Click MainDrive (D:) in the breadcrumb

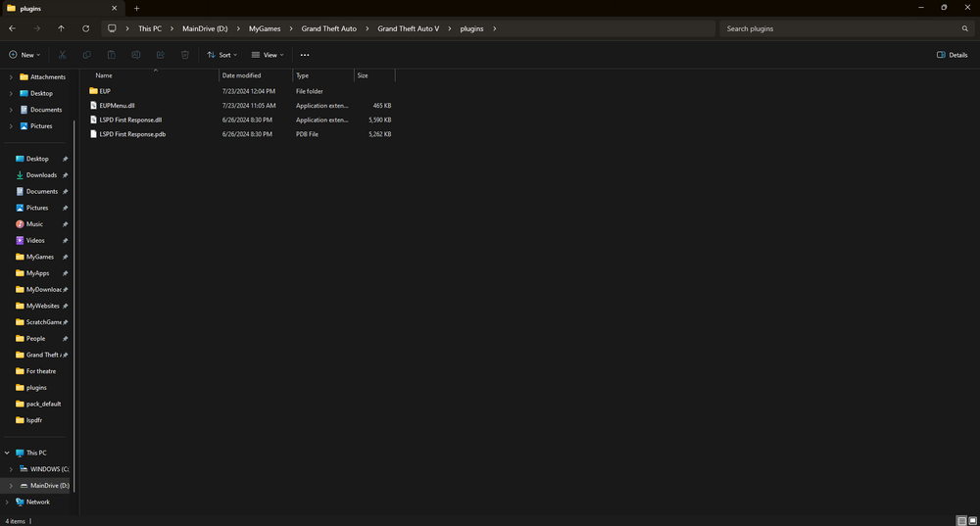pyautogui.click(x=205, y=28)
